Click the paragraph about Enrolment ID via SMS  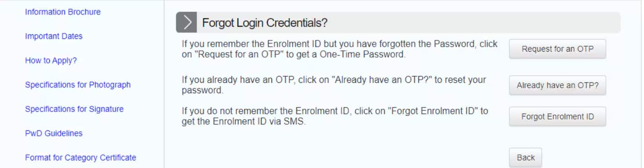click(x=335, y=116)
